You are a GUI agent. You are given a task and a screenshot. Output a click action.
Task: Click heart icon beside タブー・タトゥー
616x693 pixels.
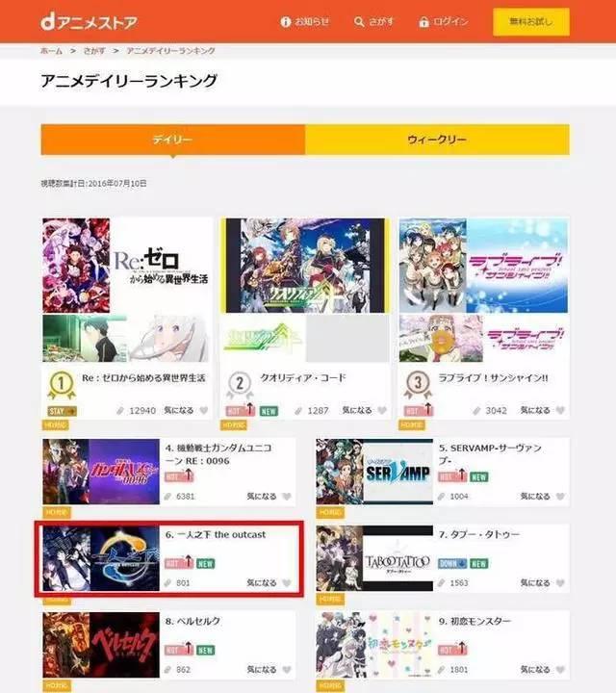coord(560,583)
